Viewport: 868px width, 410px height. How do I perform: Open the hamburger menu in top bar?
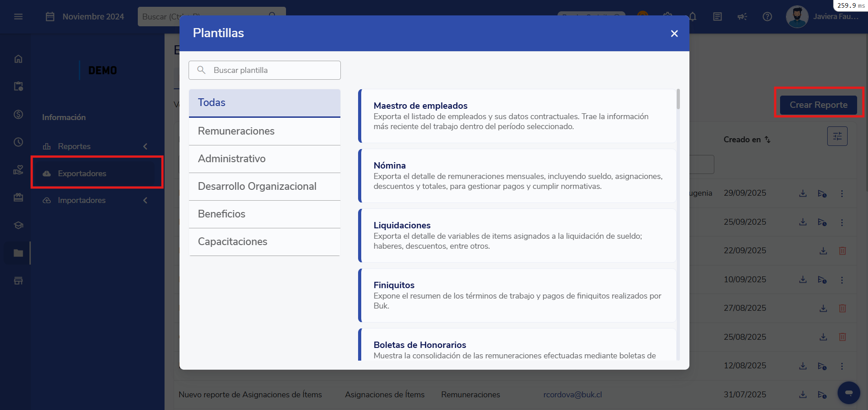18,17
